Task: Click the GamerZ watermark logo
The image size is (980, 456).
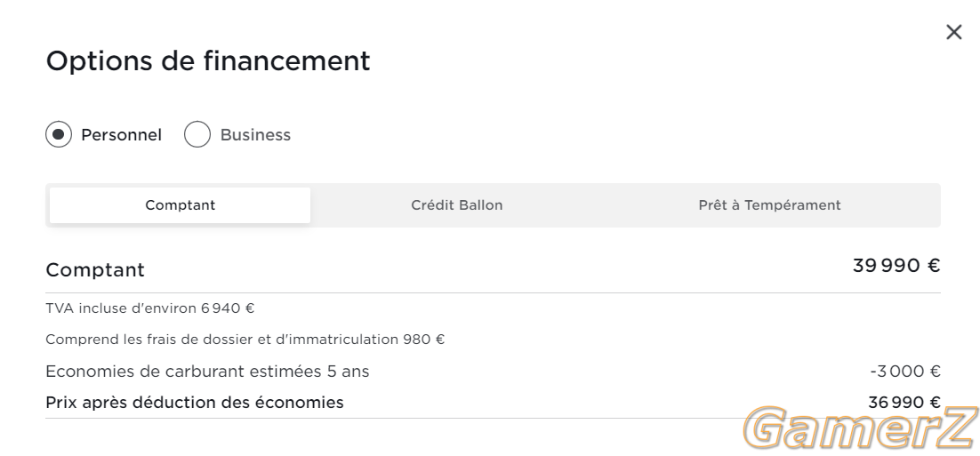Action: [861, 428]
